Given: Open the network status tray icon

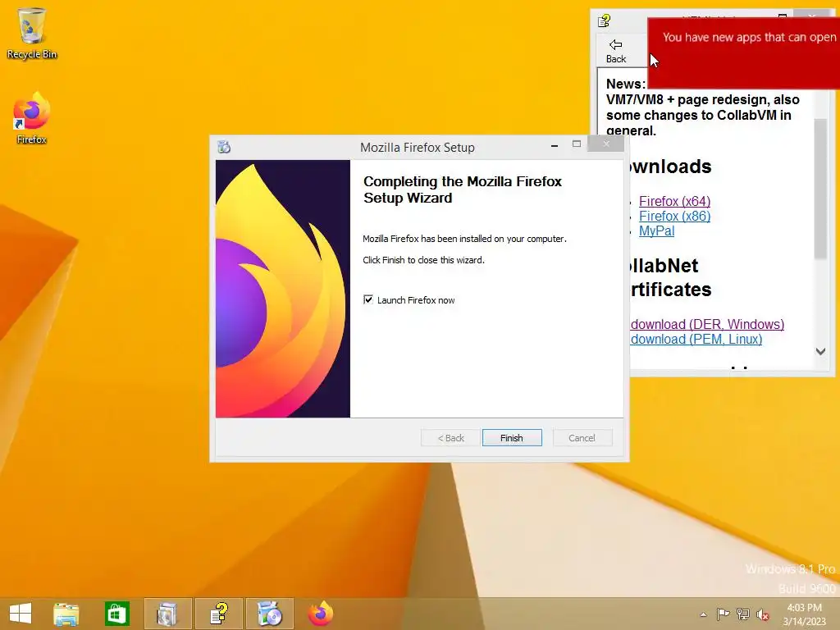Looking at the screenshot, I should coord(743,614).
